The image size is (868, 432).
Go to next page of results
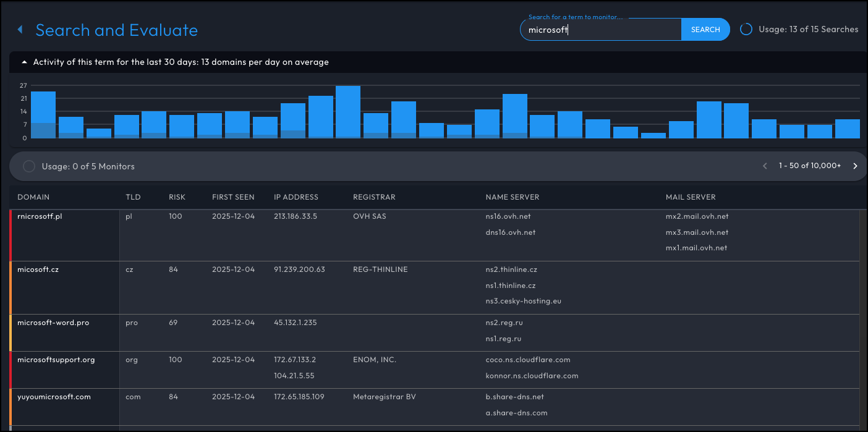coord(855,166)
